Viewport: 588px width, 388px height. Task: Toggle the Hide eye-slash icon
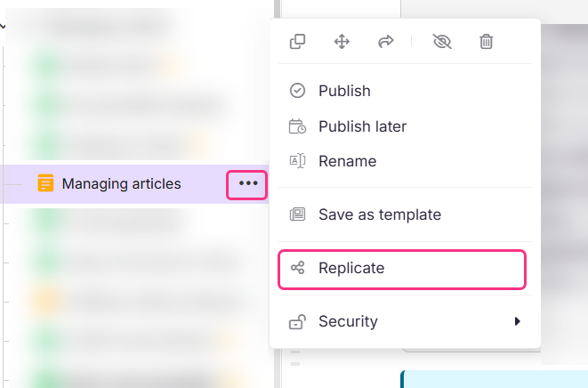tap(442, 41)
